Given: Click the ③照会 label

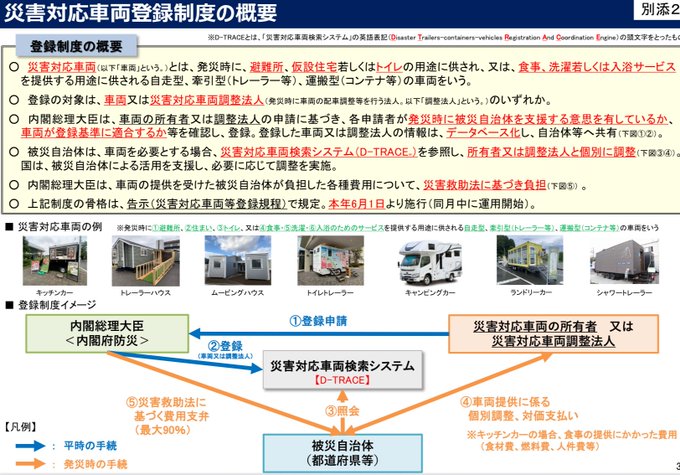Looking at the screenshot, I should [342, 411].
